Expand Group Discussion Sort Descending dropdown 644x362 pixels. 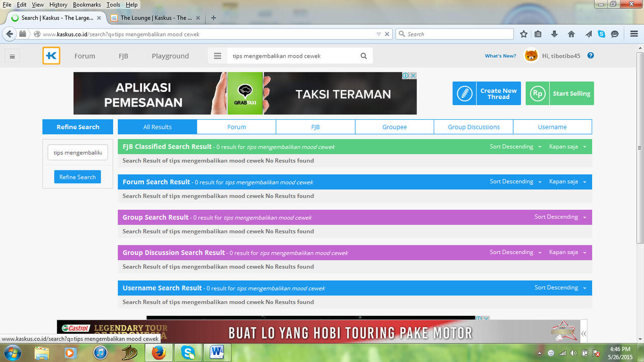[516, 252]
